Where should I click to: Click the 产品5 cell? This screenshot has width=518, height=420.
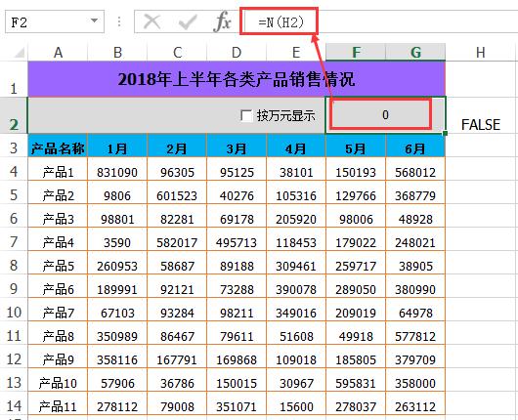58,263
